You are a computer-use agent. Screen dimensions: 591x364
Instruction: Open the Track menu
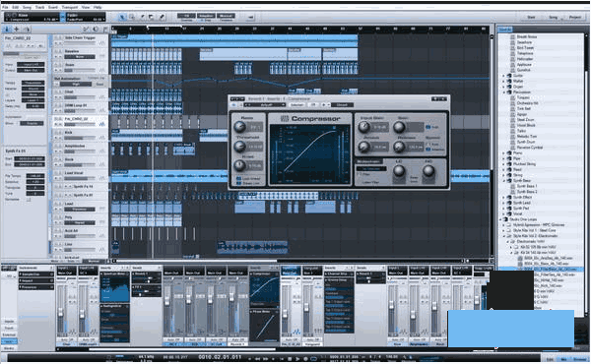(39, 7)
